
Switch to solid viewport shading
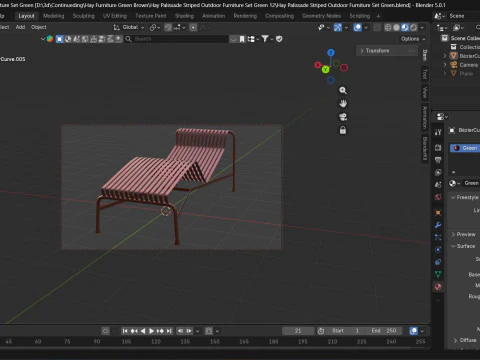(396, 28)
